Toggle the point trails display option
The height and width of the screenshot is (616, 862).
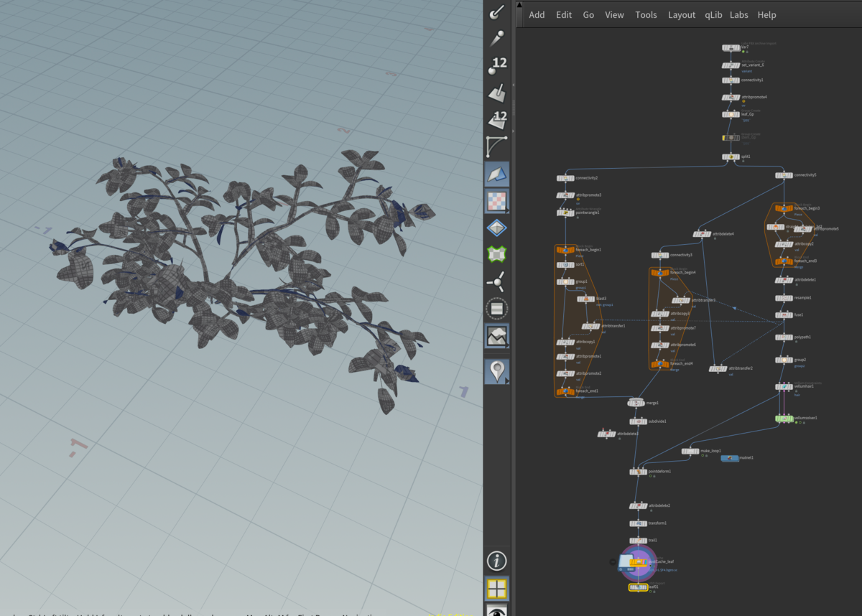click(x=496, y=38)
